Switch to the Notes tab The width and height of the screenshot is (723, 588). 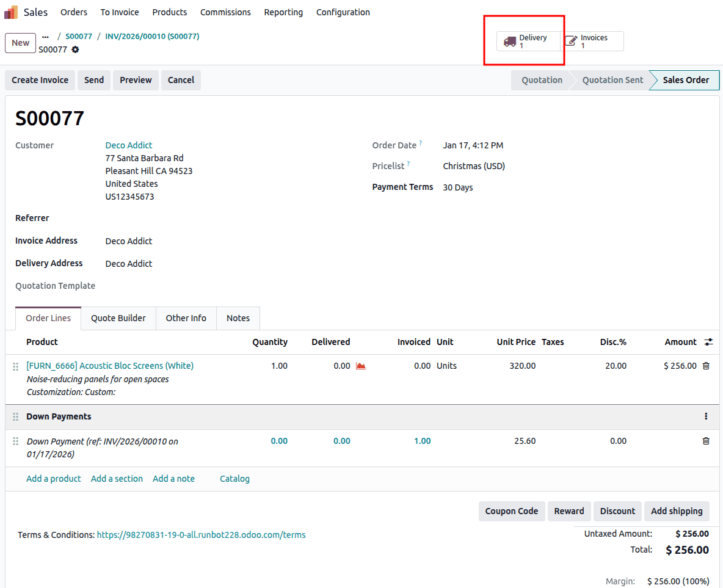point(238,318)
